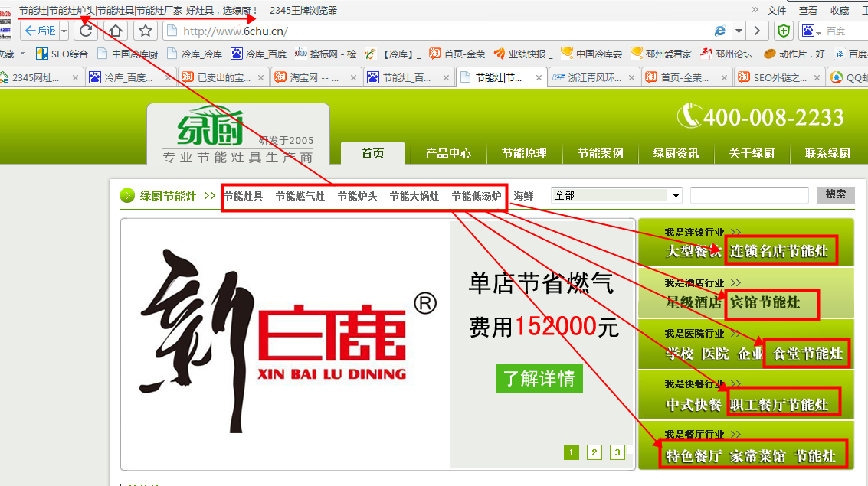Open the 邳州爱君家 bookmark

[661, 54]
